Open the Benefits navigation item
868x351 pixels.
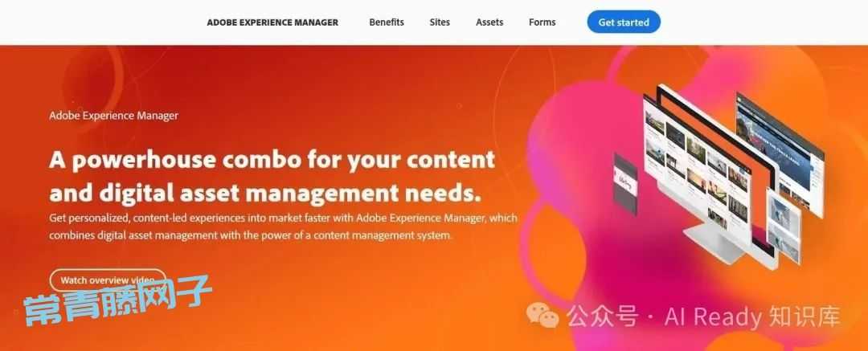click(x=387, y=22)
